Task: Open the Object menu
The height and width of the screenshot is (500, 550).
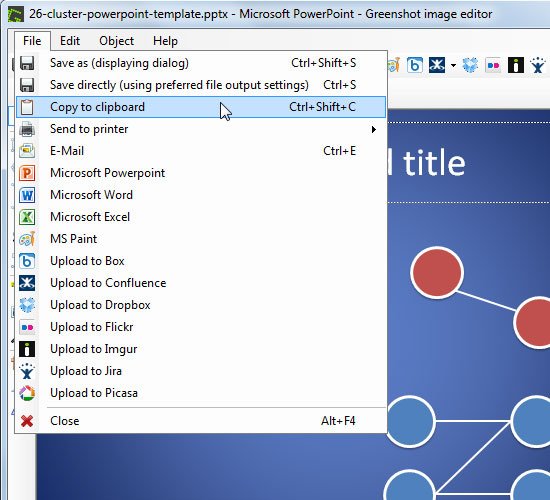Action: [x=116, y=41]
